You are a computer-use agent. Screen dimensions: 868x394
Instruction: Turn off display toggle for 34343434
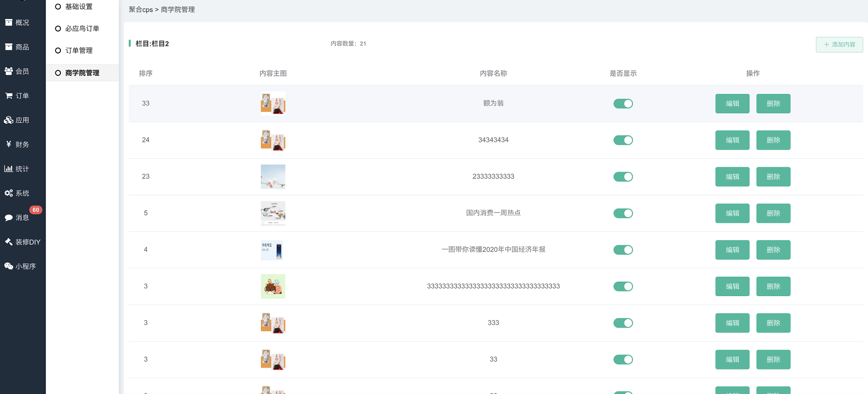tap(623, 140)
